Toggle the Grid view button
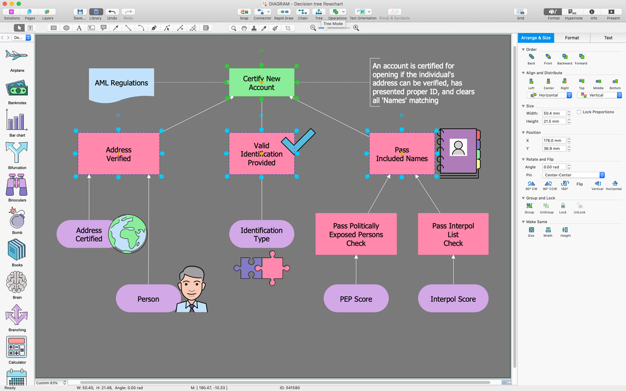The width and height of the screenshot is (626, 391). (x=520, y=12)
